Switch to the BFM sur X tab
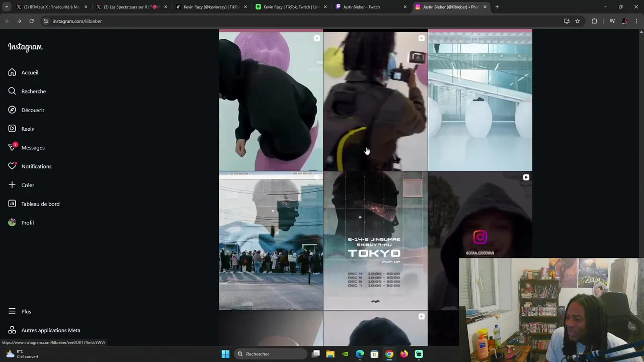Viewport: 644px width, 362px height. [48, 7]
